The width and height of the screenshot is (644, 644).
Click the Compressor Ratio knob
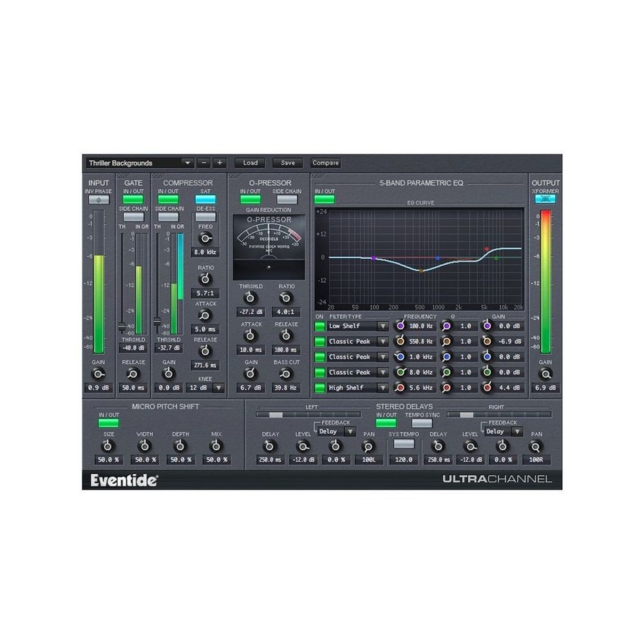205,279
